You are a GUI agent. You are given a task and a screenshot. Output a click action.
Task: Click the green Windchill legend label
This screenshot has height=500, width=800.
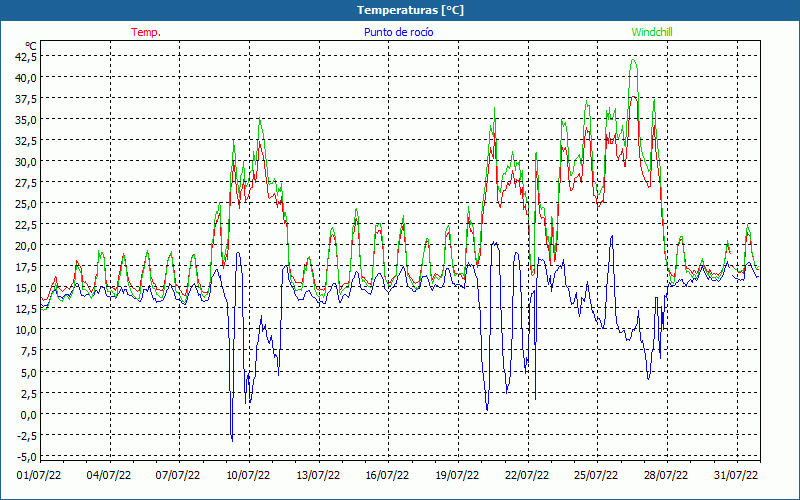(652, 32)
